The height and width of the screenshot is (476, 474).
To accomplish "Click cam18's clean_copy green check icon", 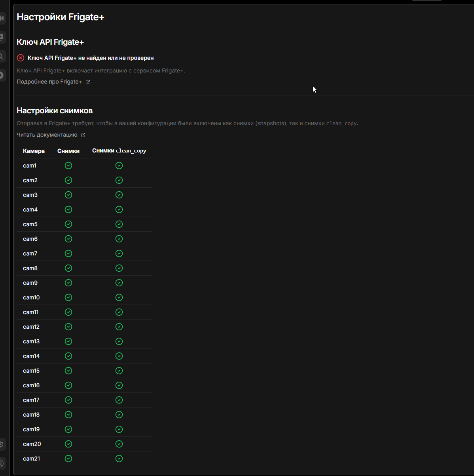I will point(119,415).
